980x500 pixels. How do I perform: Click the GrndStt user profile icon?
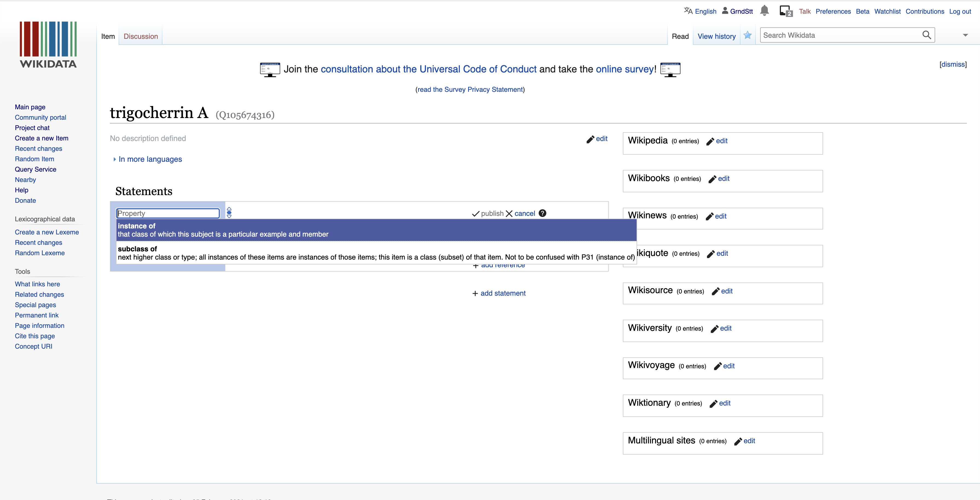[x=725, y=11]
